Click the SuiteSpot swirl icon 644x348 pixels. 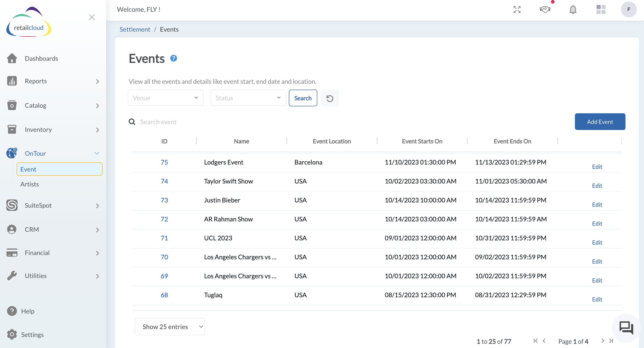[12, 205]
